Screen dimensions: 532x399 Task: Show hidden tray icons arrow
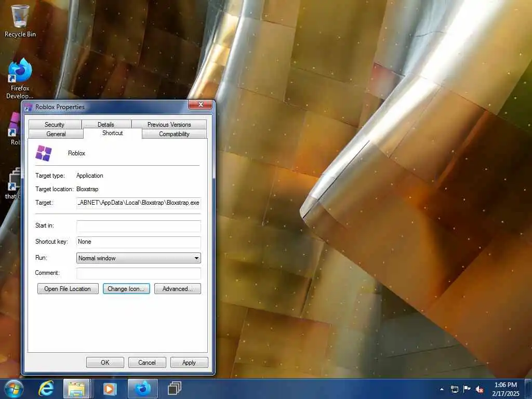(442, 389)
